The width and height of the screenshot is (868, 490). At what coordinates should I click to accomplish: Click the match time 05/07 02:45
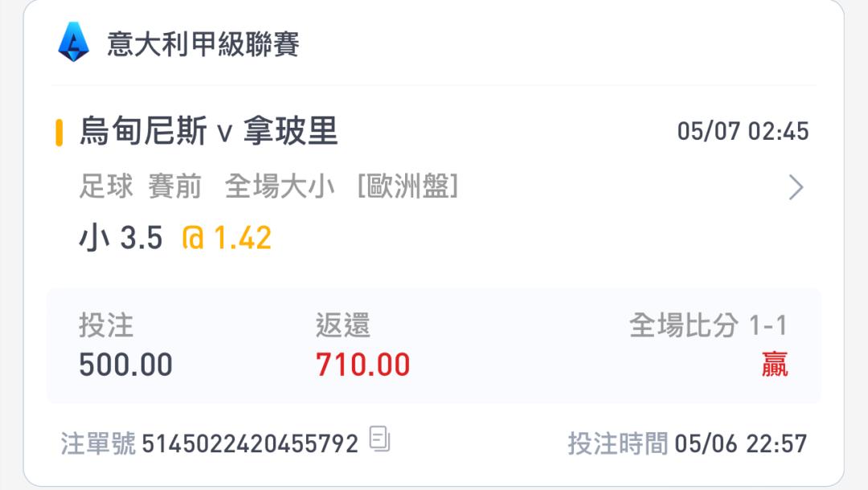point(743,132)
